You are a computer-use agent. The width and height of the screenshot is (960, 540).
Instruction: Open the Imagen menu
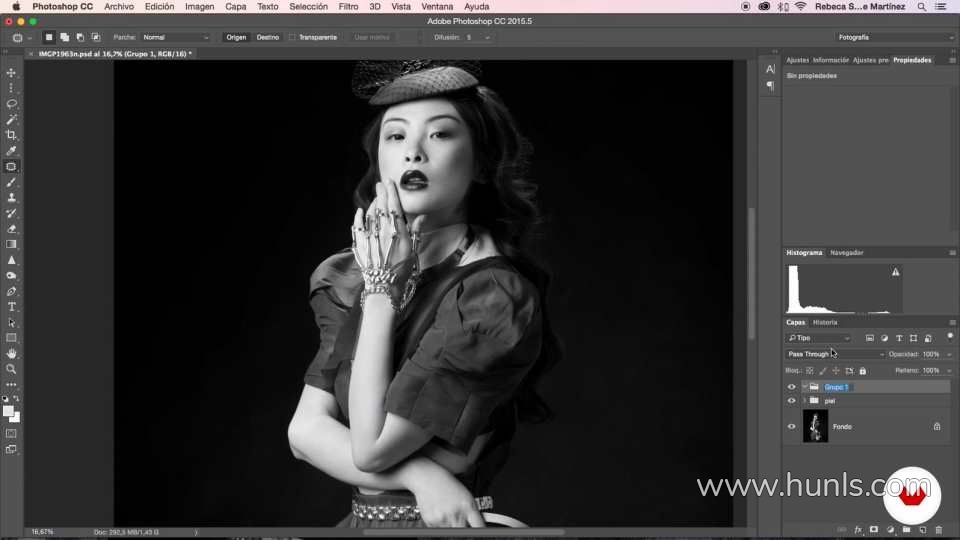(200, 7)
